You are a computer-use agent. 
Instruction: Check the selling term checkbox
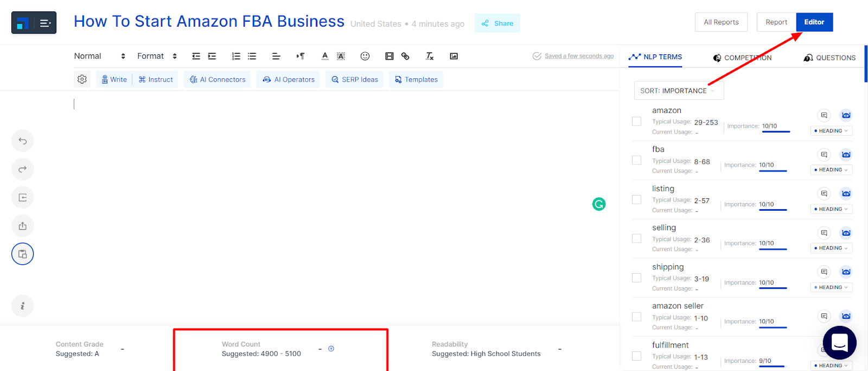coord(637,238)
